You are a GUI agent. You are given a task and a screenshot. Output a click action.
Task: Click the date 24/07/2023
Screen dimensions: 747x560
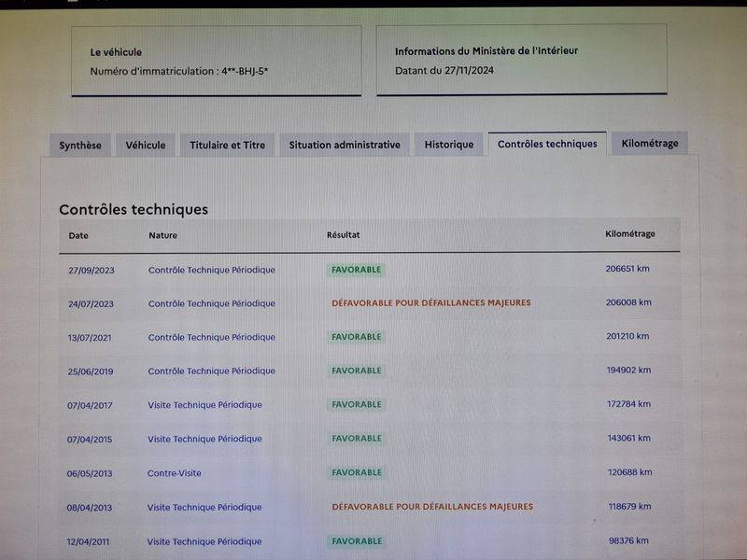(91, 304)
